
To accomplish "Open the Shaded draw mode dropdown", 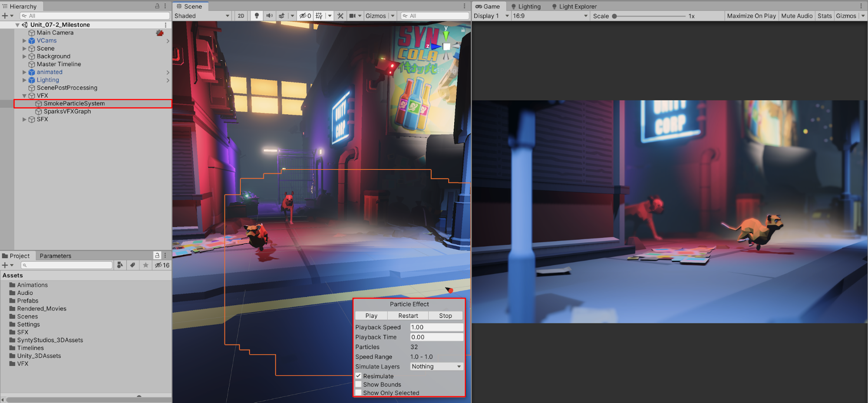I will 202,16.
